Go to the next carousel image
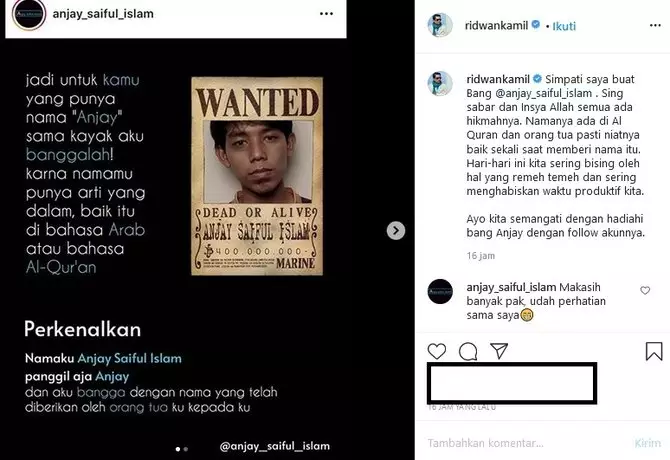The image size is (670, 460). [396, 231]
